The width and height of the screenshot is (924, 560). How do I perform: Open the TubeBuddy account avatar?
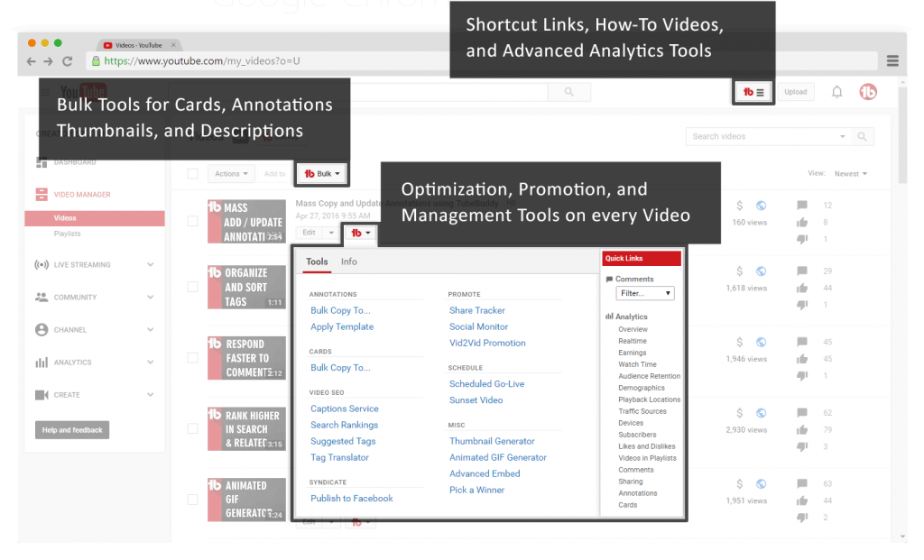(867, 92)
